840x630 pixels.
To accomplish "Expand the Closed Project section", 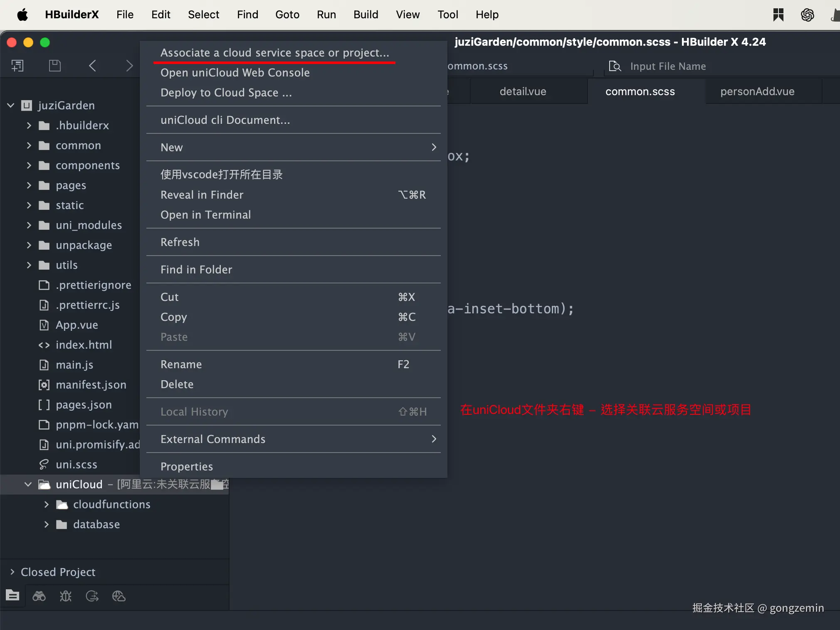I will 12,572.
